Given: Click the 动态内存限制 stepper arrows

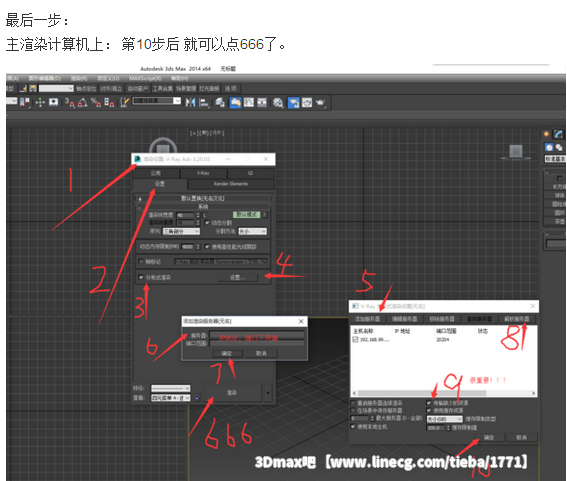Looking at the screenshot, I should [198, 247].
